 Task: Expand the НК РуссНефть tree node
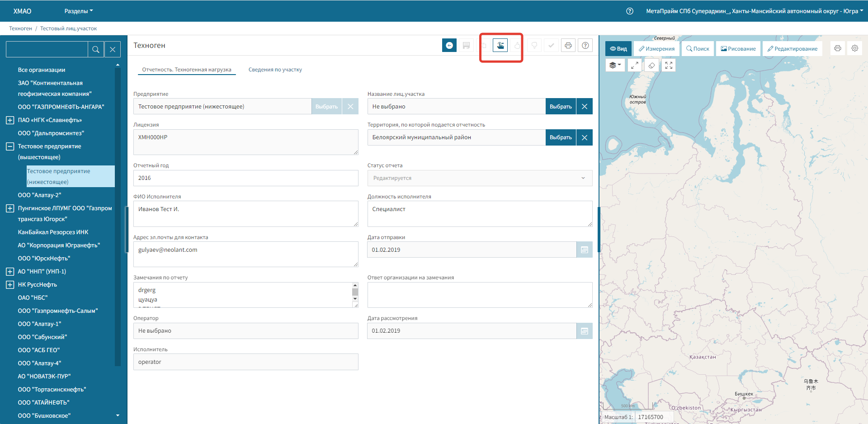pos(10,285)
